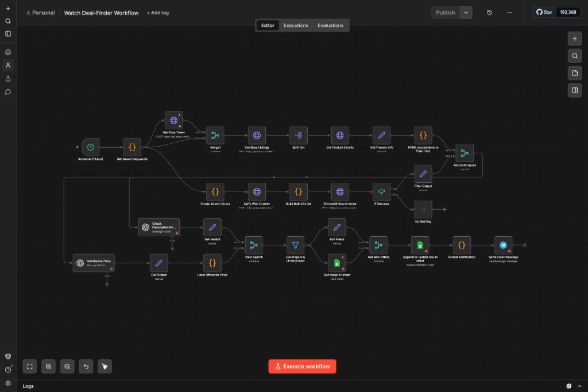Open the Apify Web Crawler node
Screen dimensions: 588x392
click(257, 191)
